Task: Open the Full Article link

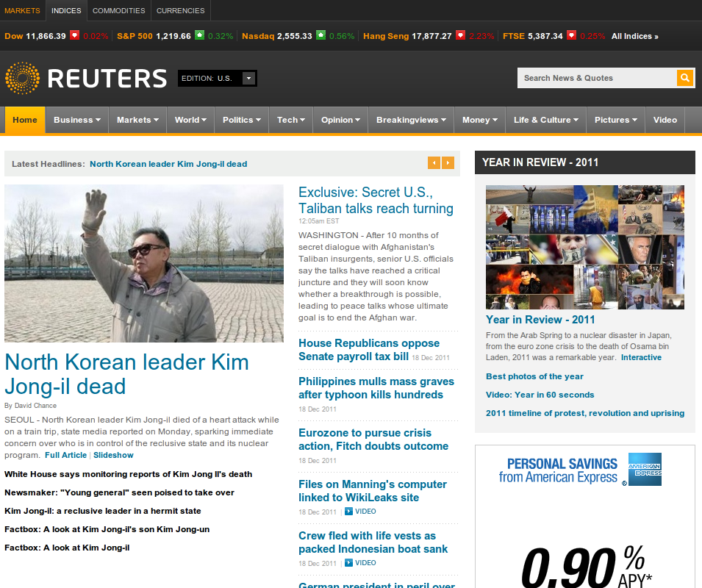Action: coord(65,455)
